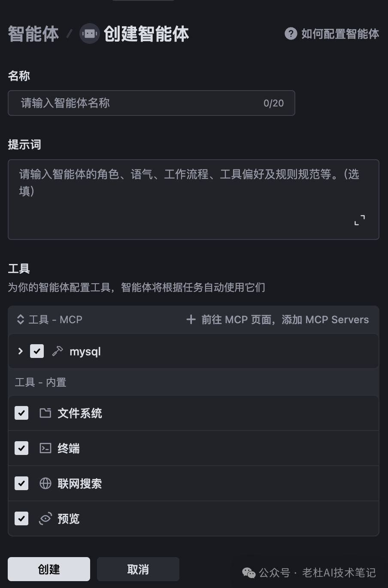Viewport: 388px width, 588px height.
Task: Click the mysql hammer tool icon
Action: tap(57, 352)
